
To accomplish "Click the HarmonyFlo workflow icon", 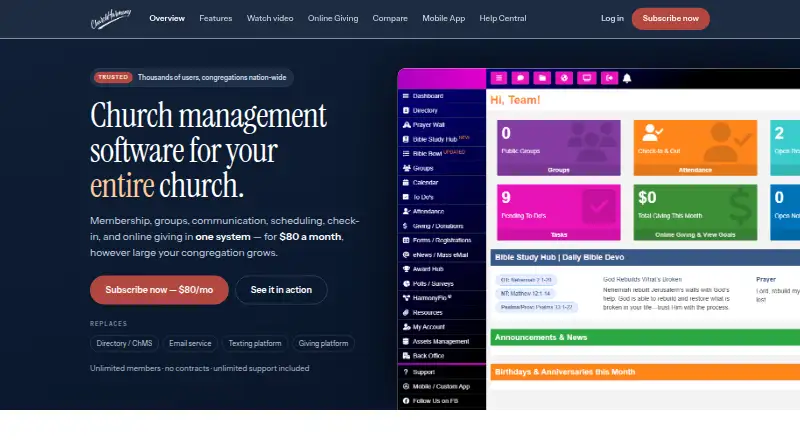I will 406,298.
